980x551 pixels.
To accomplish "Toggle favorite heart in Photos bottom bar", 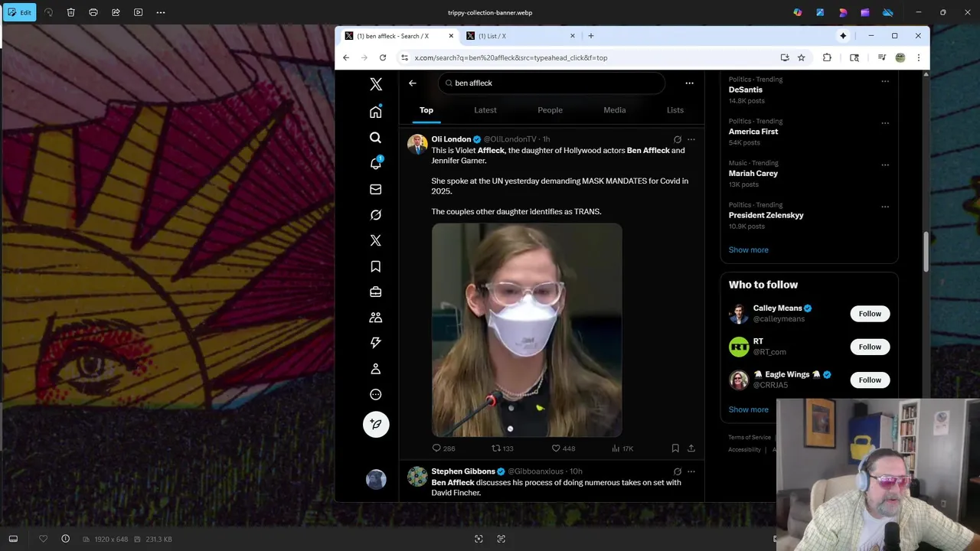I will (x=43, y=539).
